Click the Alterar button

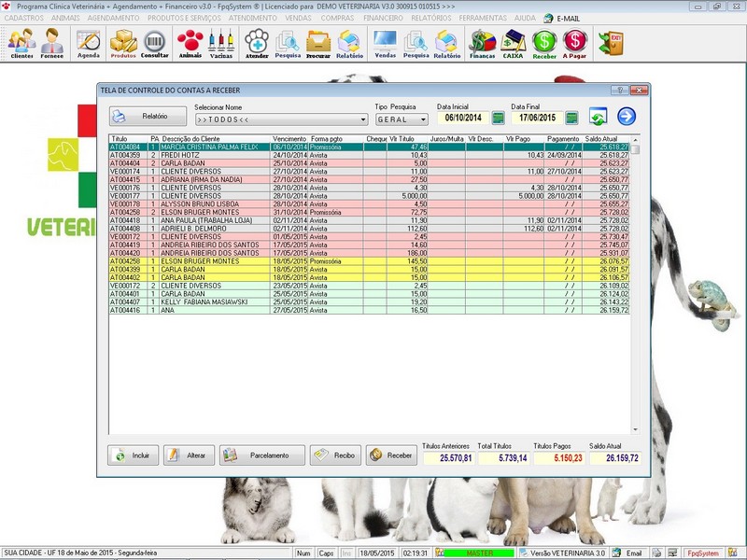pos(189,455)
